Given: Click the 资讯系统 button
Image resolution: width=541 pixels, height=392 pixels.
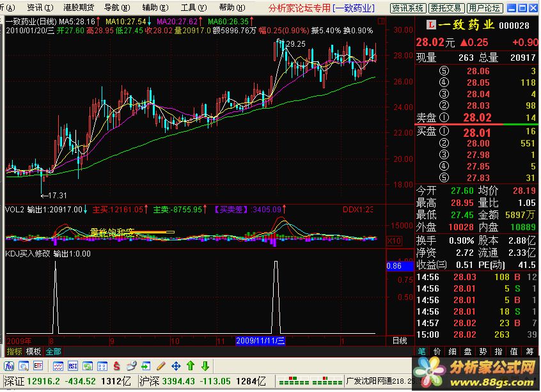Looking at the screenshot, I should point(408,8).
